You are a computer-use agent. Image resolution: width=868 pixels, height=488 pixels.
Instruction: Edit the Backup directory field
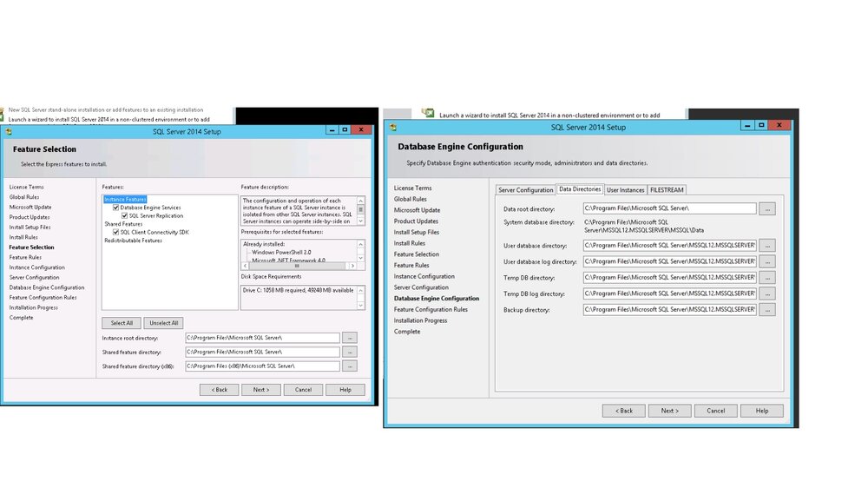670,310
